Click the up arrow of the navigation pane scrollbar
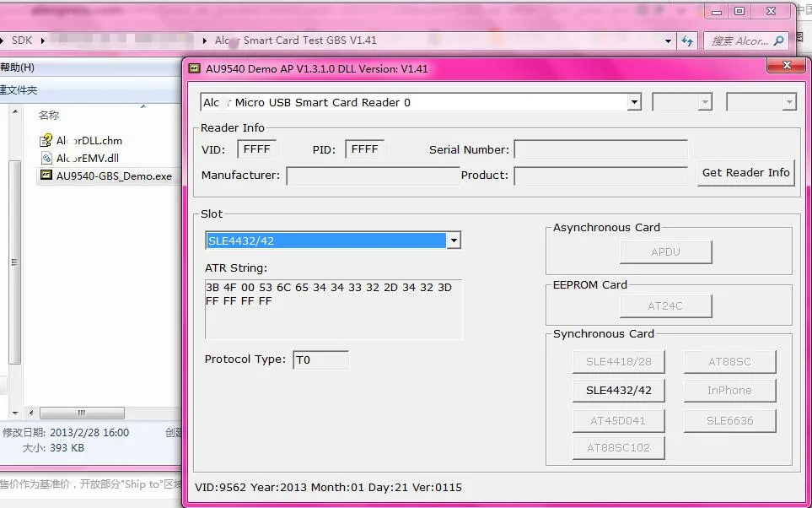Viewport: 812px width, 508px height. (x=14, y=111)
